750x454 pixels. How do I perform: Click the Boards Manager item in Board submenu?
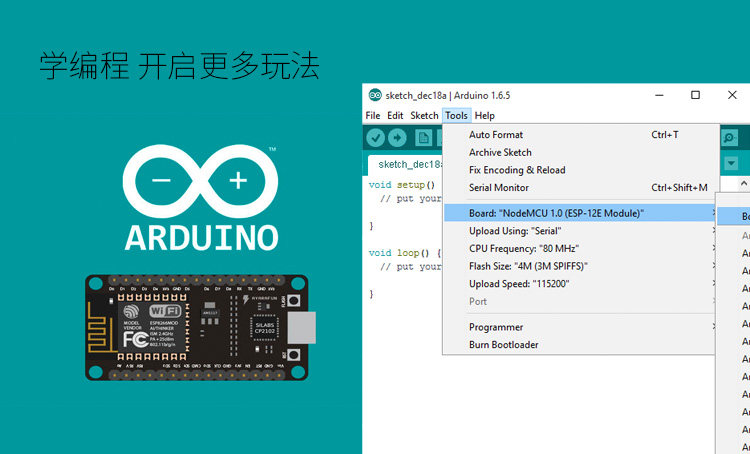(x=734, y=216)
